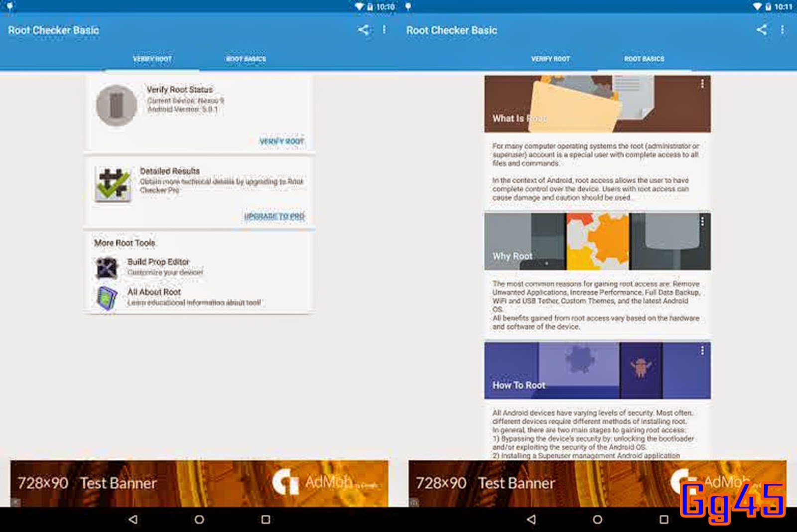This screenshot has width=797, height=532.
Task: Tap the Home navigation button on the left screen
Action: pos(199,520)
